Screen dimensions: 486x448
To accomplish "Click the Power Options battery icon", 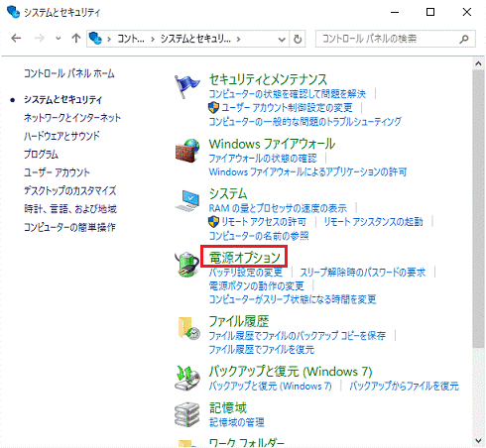I will point(187,264).
